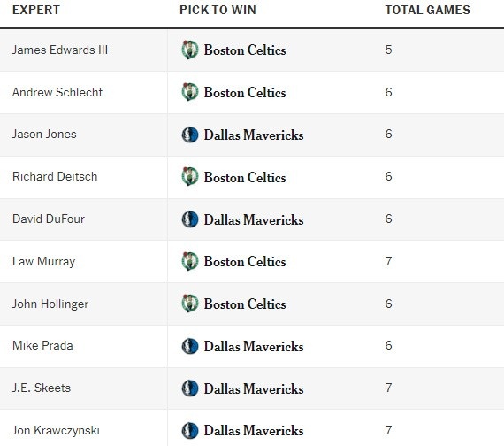Click the Celtics logo in Law Murray's row
The height and width of the screenshot is (446, 504).
(189, 261)
